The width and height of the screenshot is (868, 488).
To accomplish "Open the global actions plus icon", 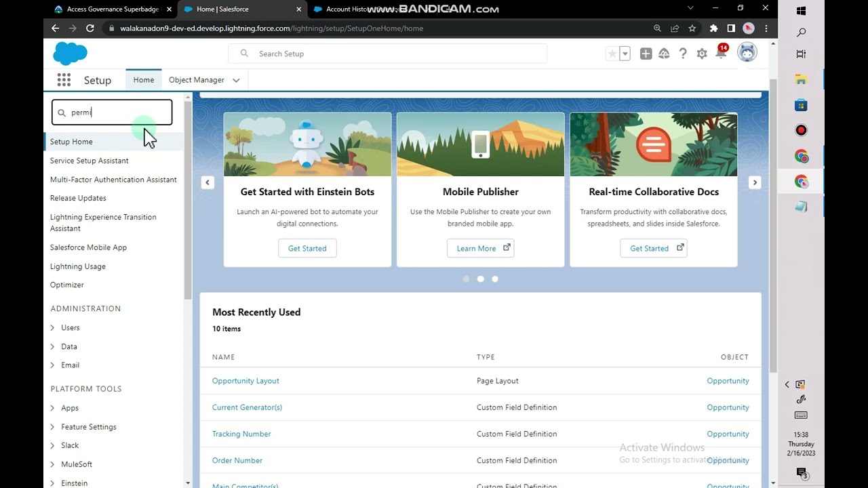I will [x=646, y=54].
